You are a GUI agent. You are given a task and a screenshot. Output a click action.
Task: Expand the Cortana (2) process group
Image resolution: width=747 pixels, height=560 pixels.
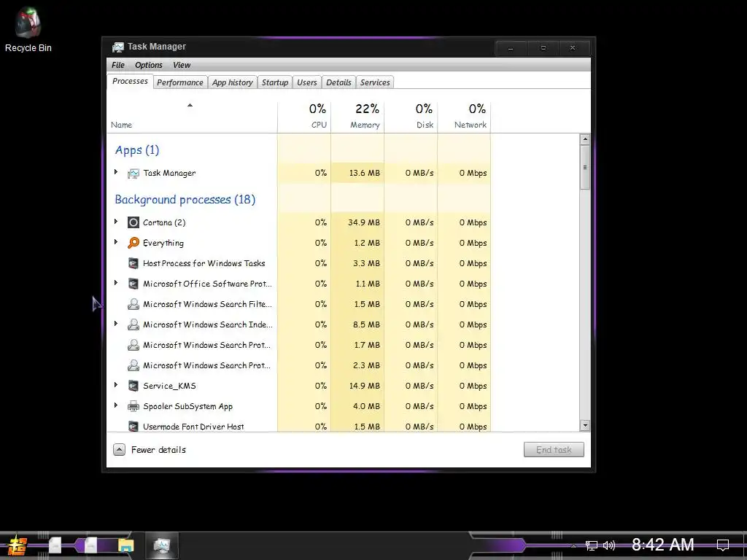(x=116, y=222)
